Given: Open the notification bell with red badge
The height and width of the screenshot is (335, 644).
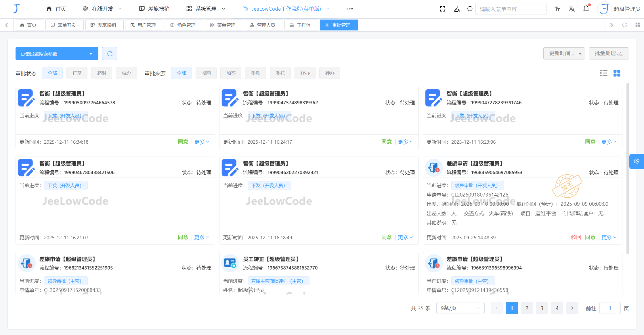Looking at the screenshot, I should tap(586, 9).
